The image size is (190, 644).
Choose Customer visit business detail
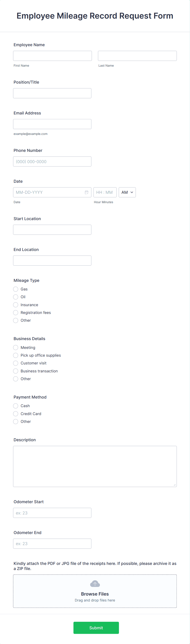click(15, 363)
